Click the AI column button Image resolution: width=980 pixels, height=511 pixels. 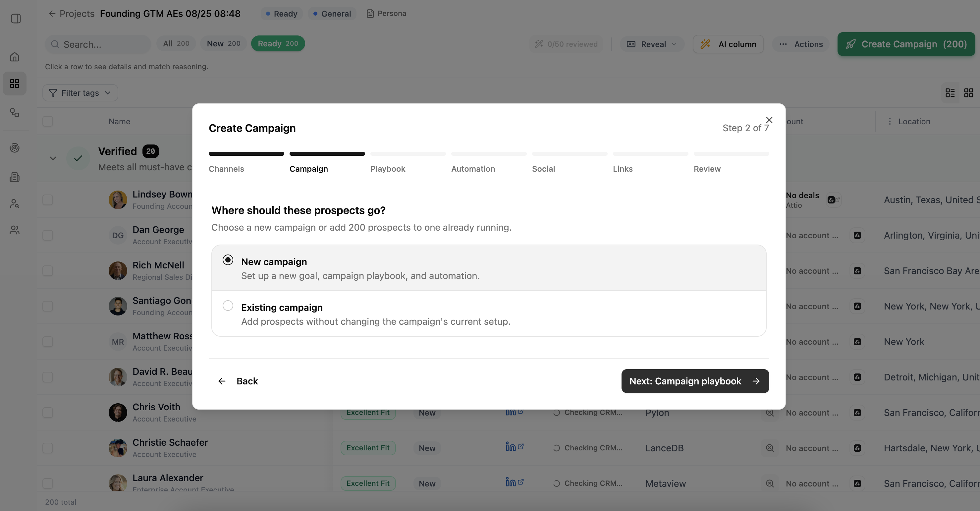(728, 44)
